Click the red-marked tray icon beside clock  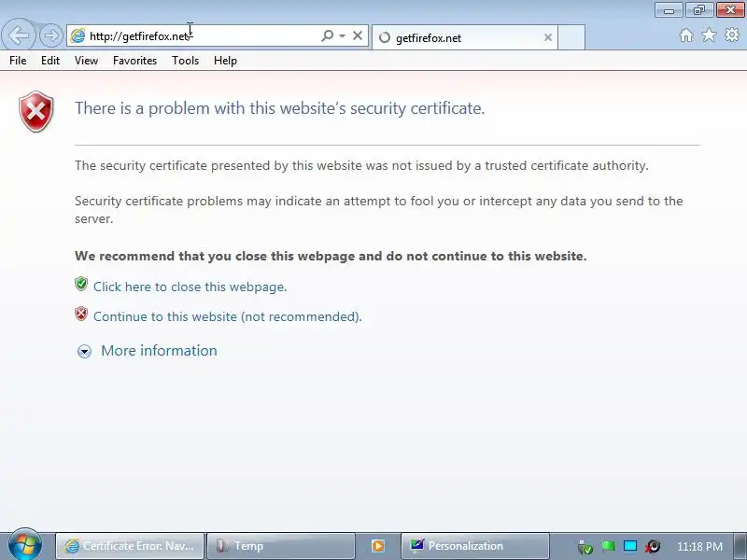click(x=653, y=546)
